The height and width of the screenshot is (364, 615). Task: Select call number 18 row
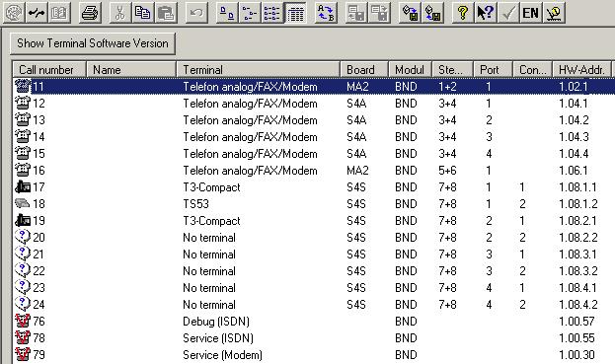[314, 204]
